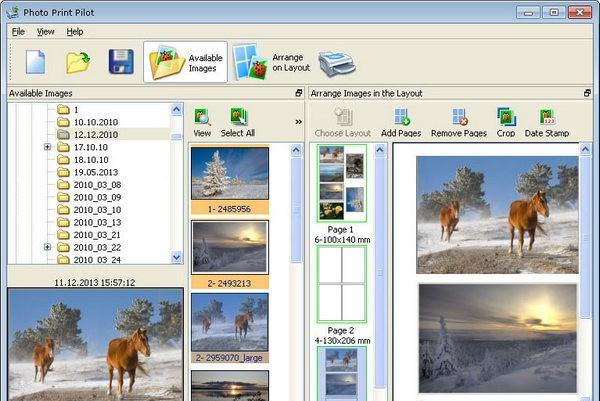Show more thumbnail toolbar options chevron
This screenshot has width=600, height=401.
tap(297, 122)
